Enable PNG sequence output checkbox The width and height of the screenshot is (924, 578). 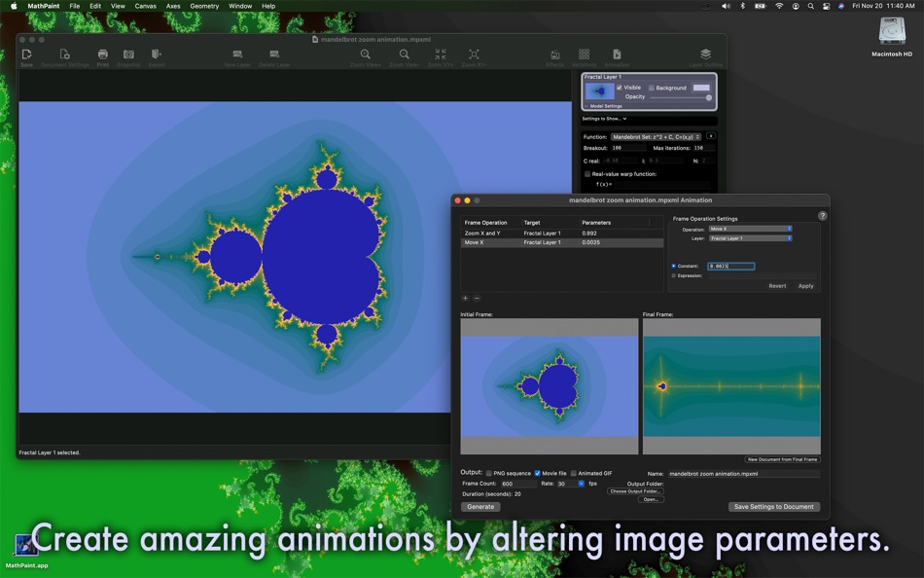pyautogui.click(x=488, y=473)
